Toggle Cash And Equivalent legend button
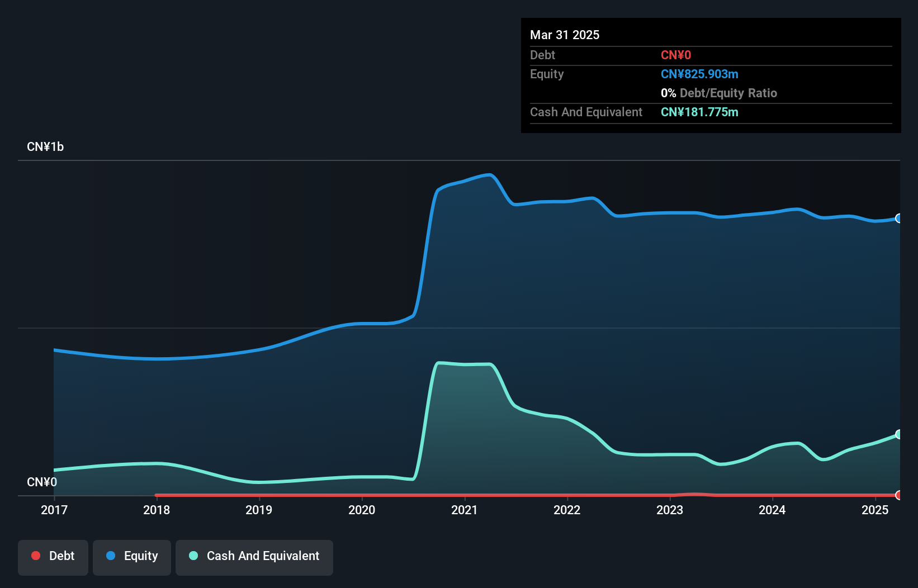The image size is (918, 588). tap(254, 557)
